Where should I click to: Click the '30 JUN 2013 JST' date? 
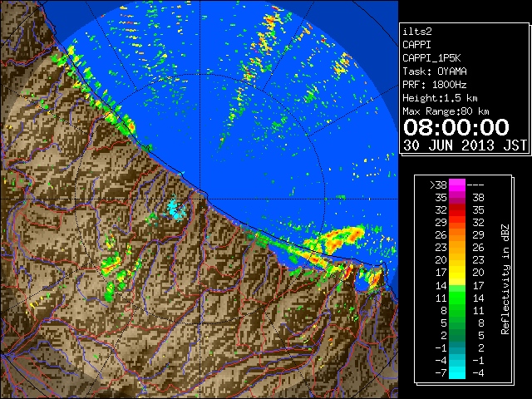[x=465, y=145]
